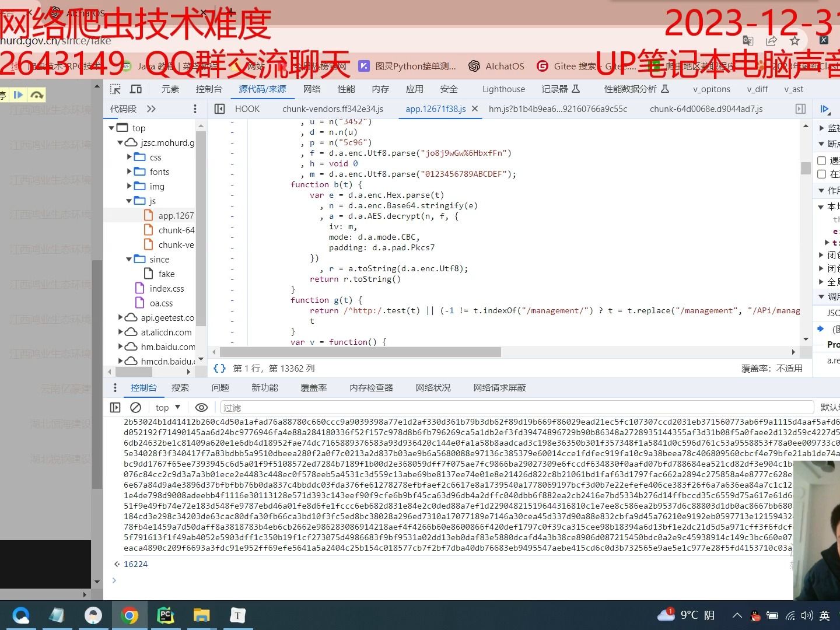
Task: Step over next function call in overlay
Action: (x=37, y=94)
